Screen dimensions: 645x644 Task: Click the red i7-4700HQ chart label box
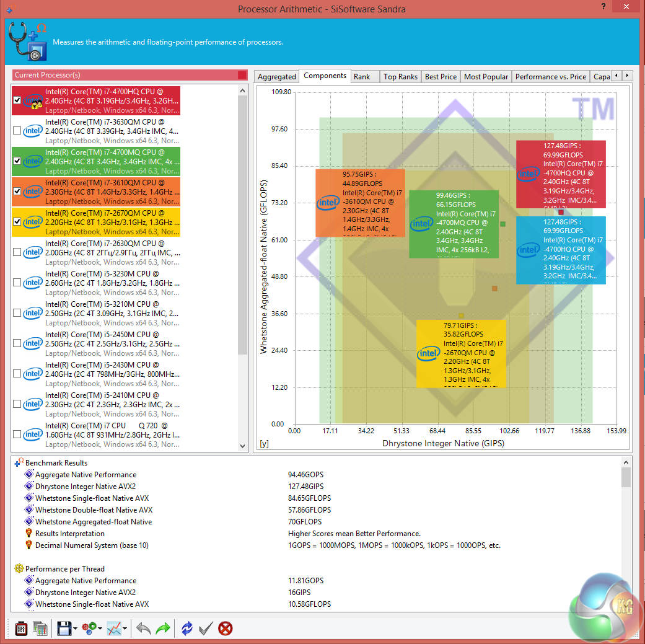click(561, 174)
